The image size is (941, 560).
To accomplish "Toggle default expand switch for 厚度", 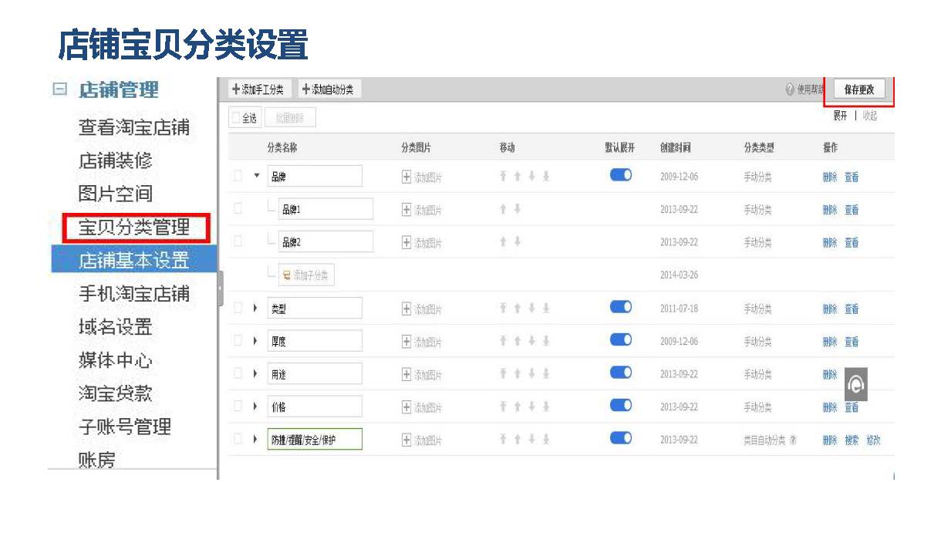I will point(621,339).
